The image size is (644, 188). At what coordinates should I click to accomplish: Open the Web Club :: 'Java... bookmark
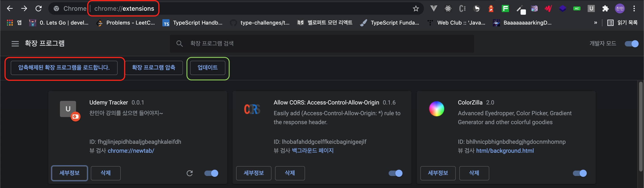(456, 23)
